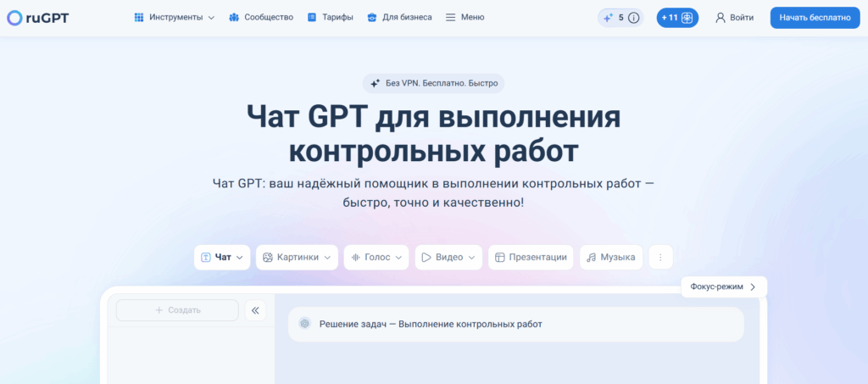Open the info icon next to 5 credits

[634, 18]
